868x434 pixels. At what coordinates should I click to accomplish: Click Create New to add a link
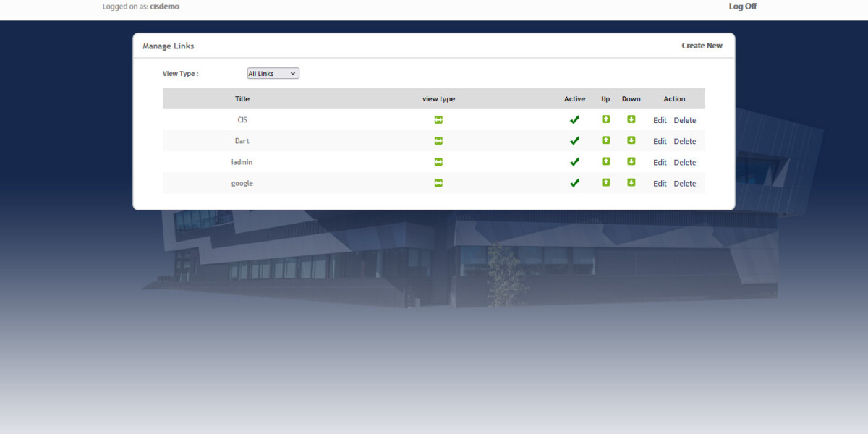pyautogui.click(x=702, y=46)
